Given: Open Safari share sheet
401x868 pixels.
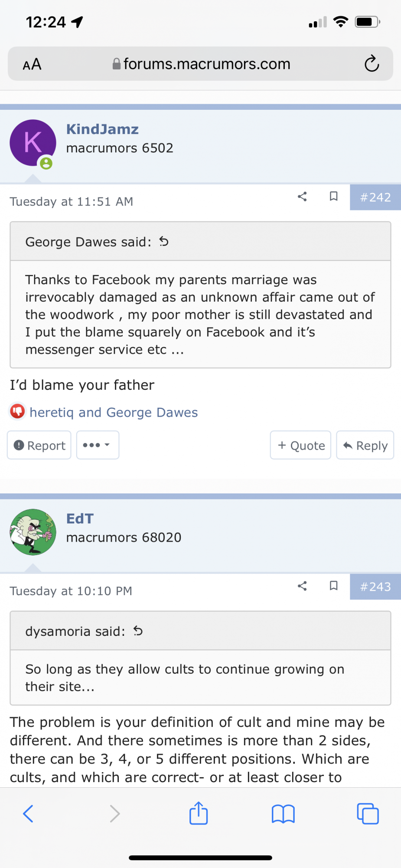Looking at the screenshot, I should pos(199,813).
